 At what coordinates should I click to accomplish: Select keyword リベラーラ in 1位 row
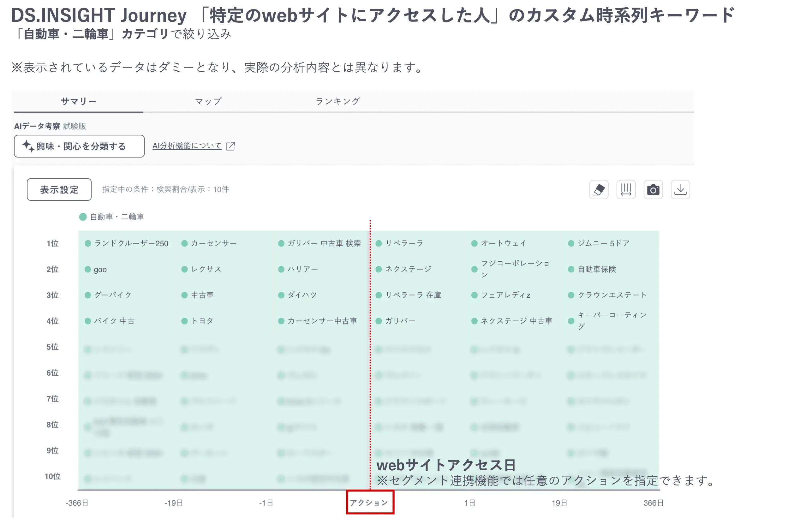[404, 243]
